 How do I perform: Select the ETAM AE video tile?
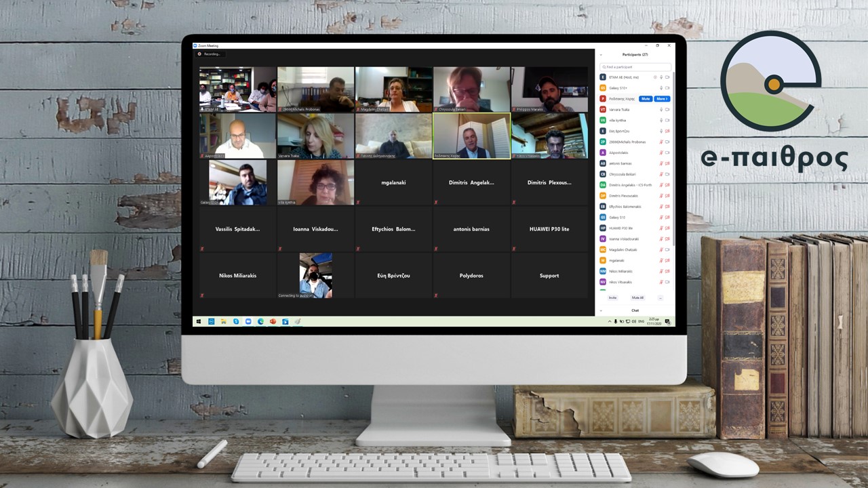click(237, 89)
